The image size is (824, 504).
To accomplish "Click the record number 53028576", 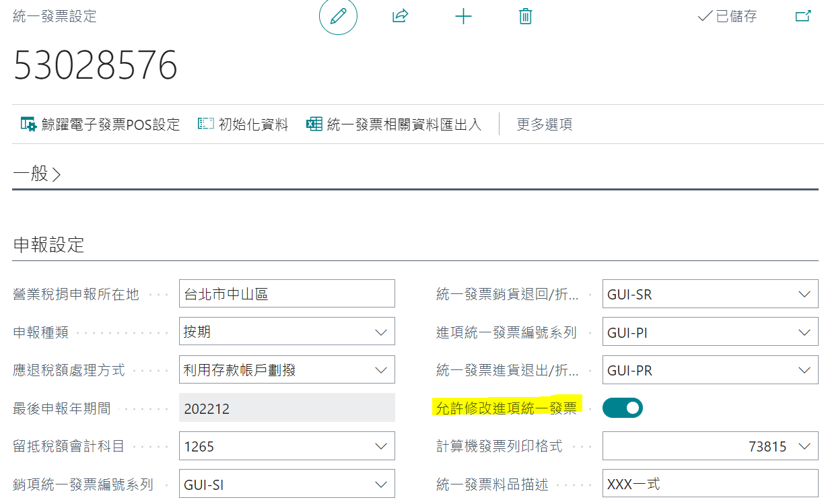I will [x=96, y=65].
